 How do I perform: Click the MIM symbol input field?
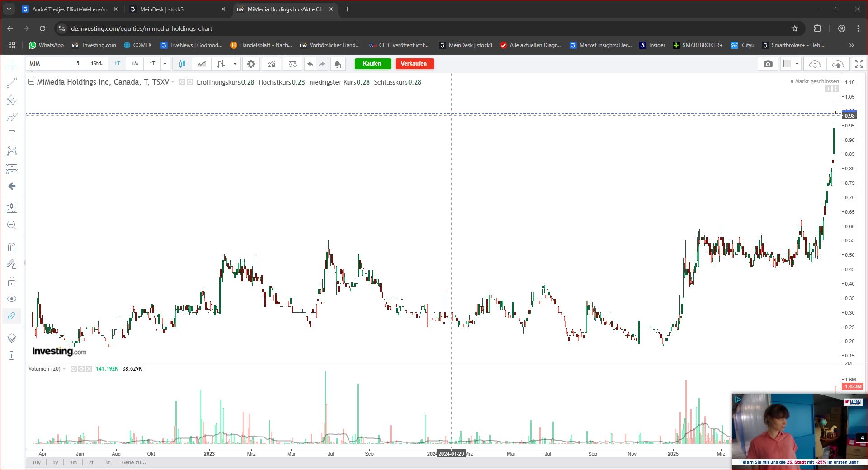47,64
